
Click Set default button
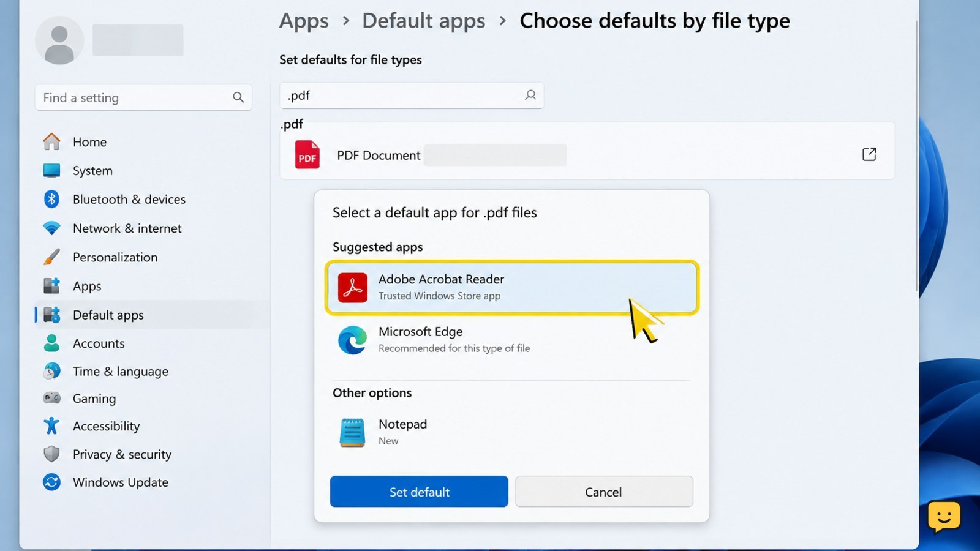point(419,492)
